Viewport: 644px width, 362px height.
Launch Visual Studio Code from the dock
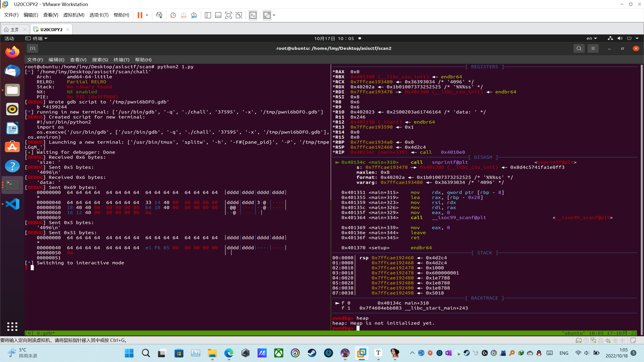[x=12, y=204]
